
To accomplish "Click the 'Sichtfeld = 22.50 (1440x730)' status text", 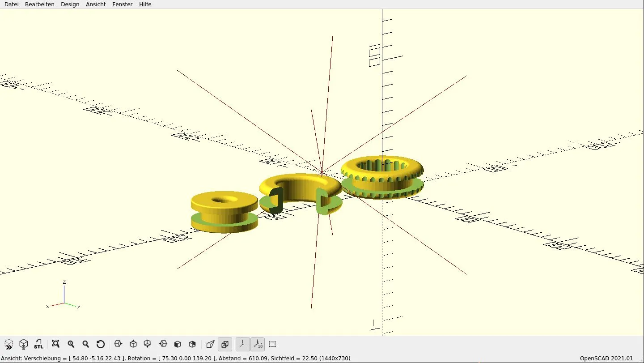I will coord(310,359).
